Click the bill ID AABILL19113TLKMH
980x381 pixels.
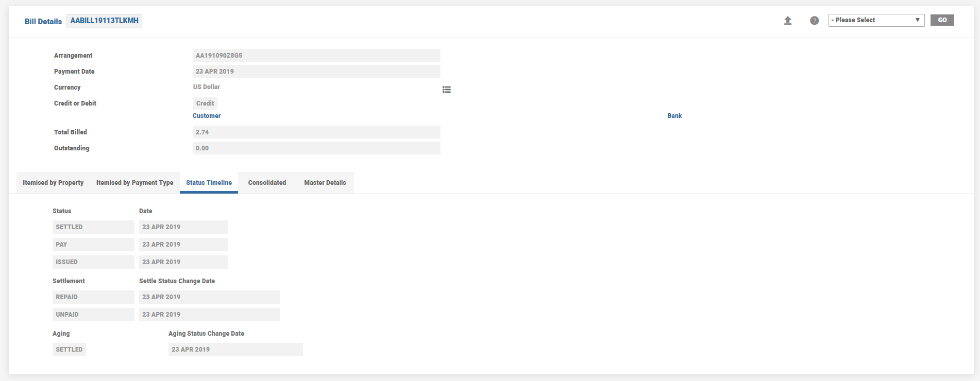point(104,21)
